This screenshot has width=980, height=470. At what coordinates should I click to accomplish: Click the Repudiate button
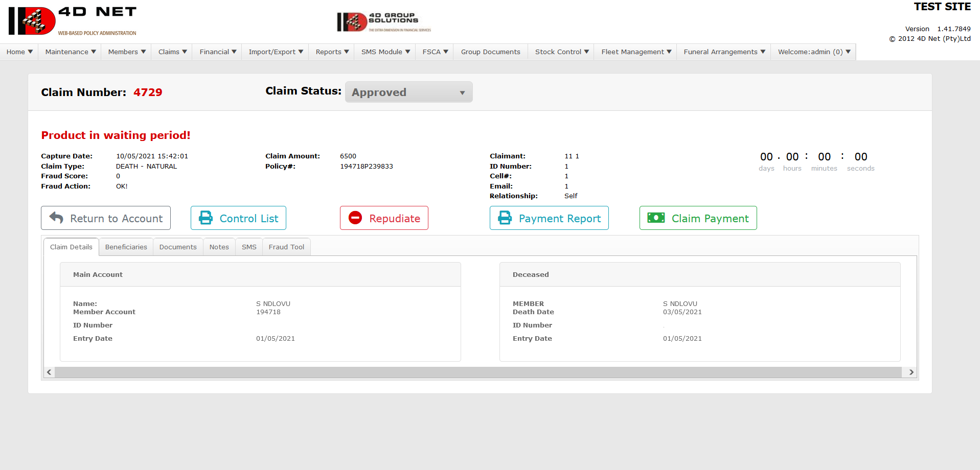tap(384, 218)
